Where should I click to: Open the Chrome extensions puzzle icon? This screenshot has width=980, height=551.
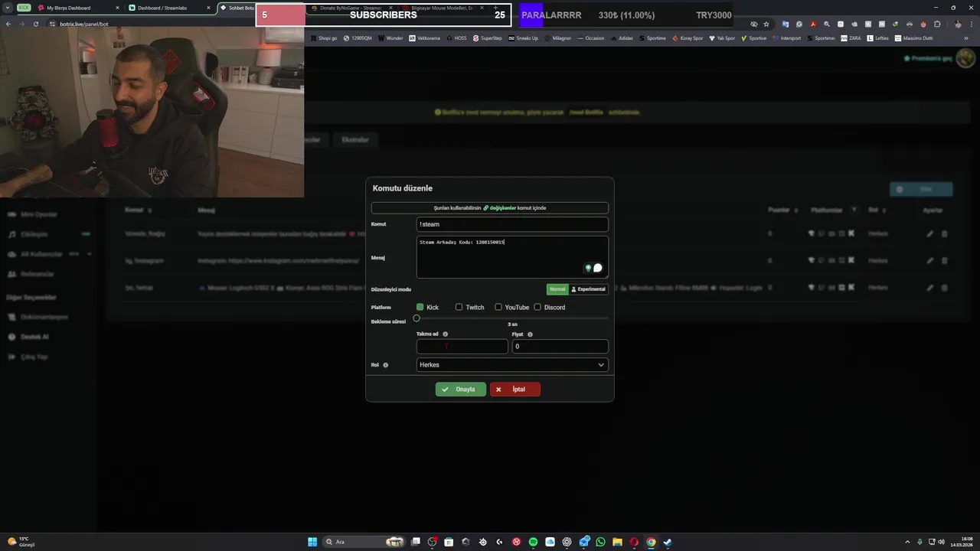tap(937, 24)
